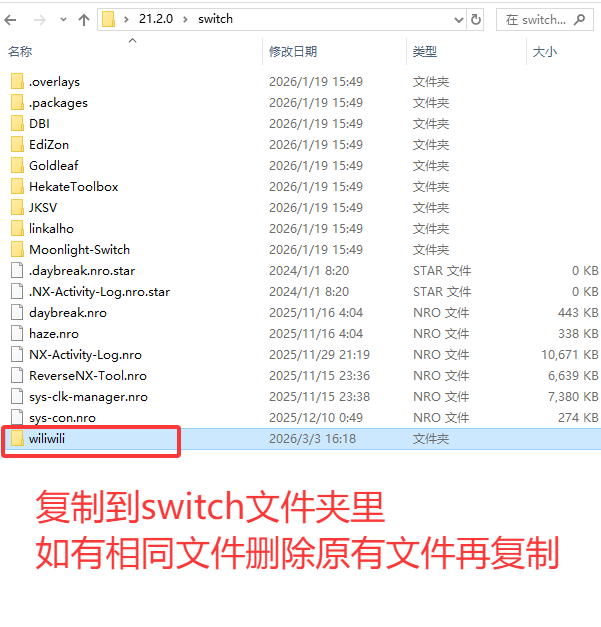Viewport: 601px width, 627px height.
Task: Sort by the 修改日期 column header
Action: coord(293,52)
